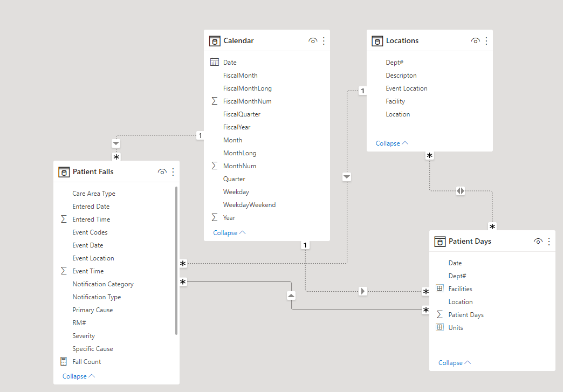Select the Specific Cause field
Image resolution: width=563 pixels, height=392 pixels.
coord(93,348)
